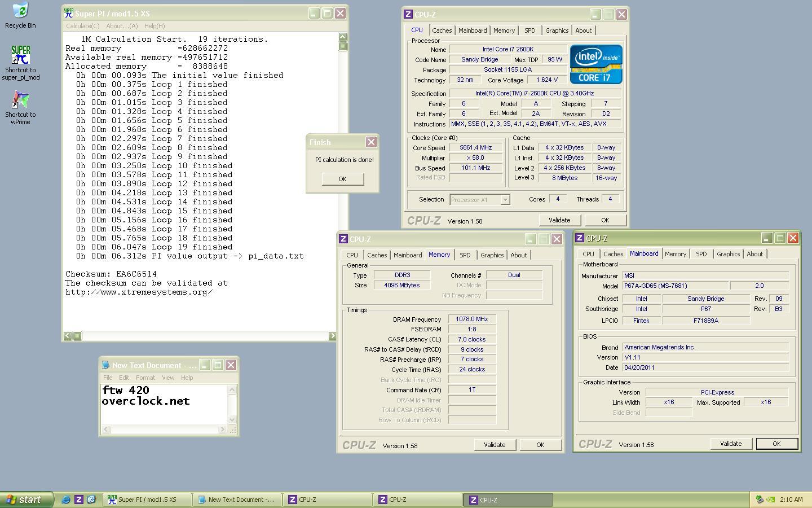This screenshot has height=508, width=812.
Task: Click the Core Voltage 1.624 V value
Action: (546, 80)
